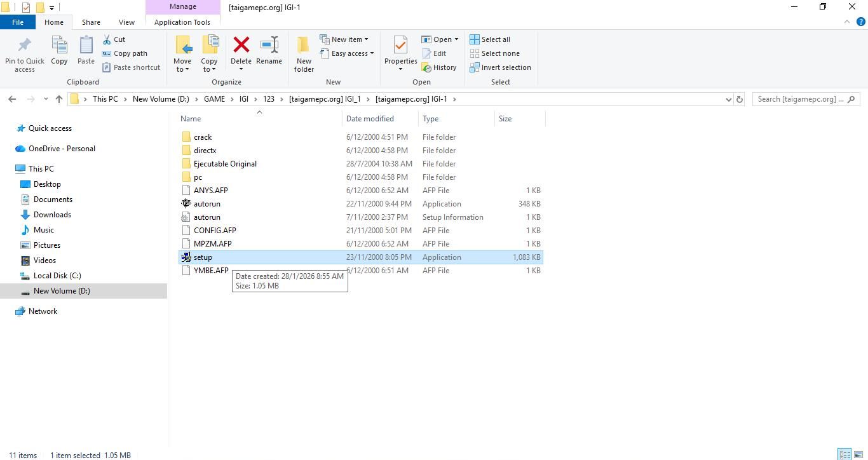Click Select all button

pos(490,39)
